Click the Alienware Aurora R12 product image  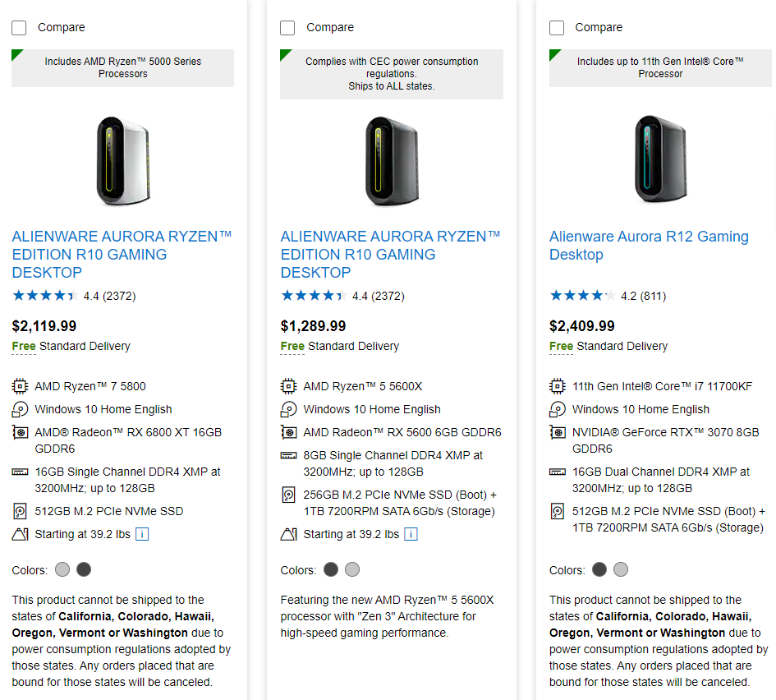pyautogui.click(x=659, y=159)
